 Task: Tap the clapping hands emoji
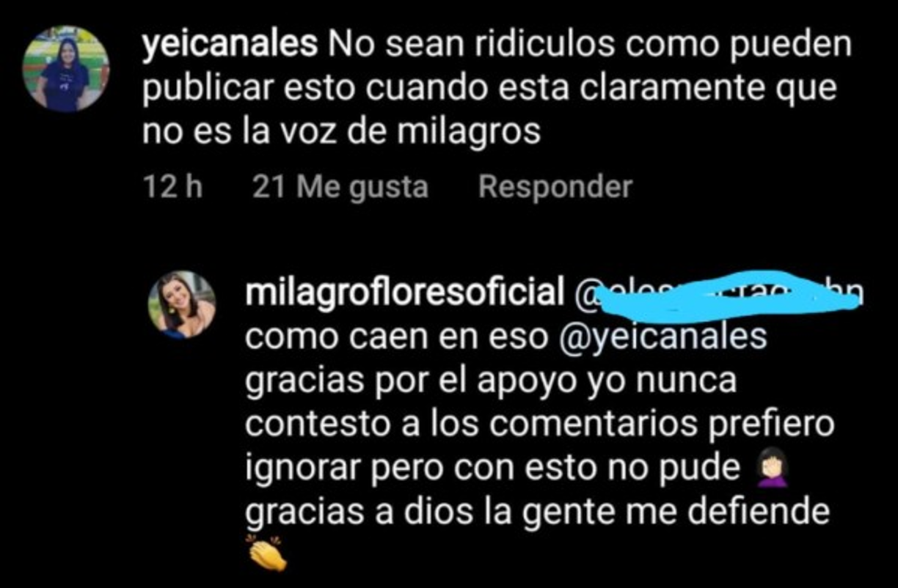pyautogui.click(x=267, y=554)
